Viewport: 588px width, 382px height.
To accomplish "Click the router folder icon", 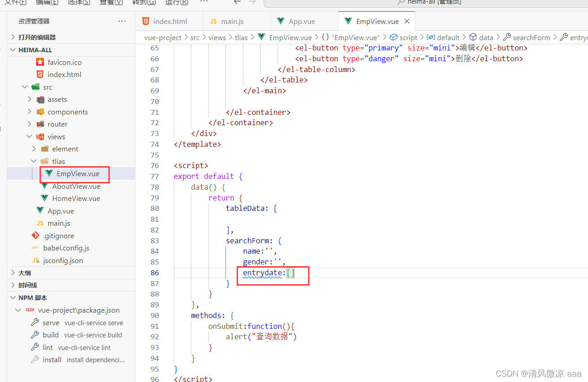I will tap(40, 124).
